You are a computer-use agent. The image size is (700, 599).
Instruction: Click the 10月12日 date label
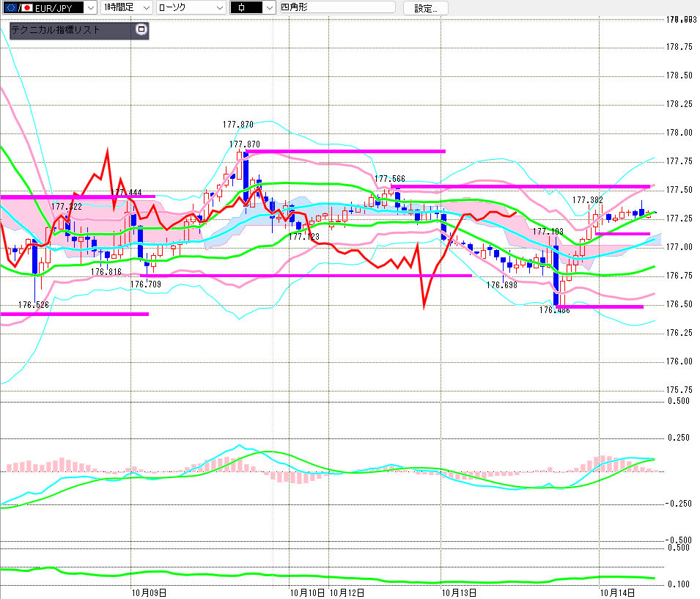[347, 592]
